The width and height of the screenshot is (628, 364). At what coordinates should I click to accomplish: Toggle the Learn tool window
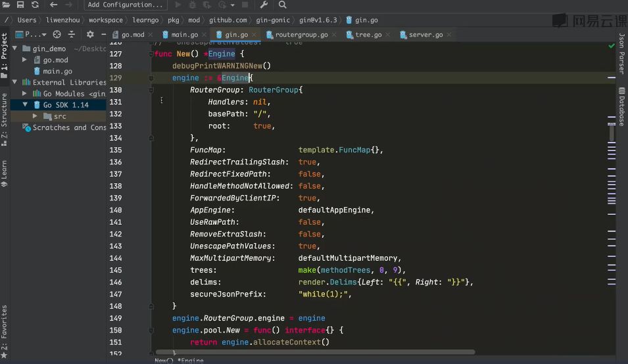point(5,173)
